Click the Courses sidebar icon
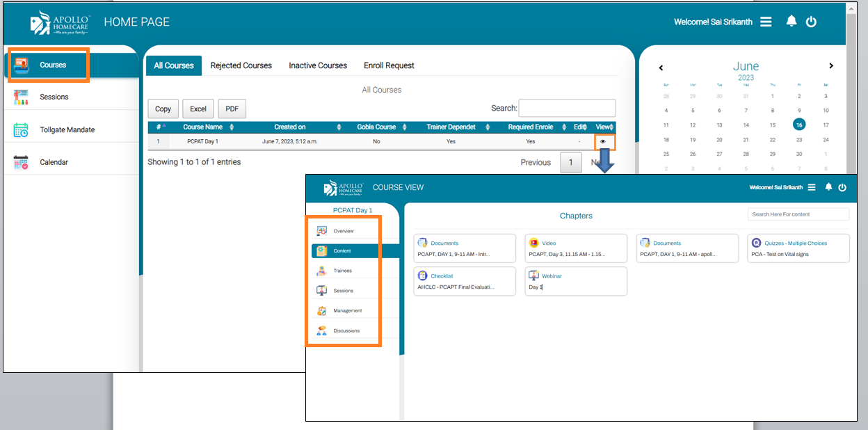This screenshot has height=430, width=868. pos(22,65)
